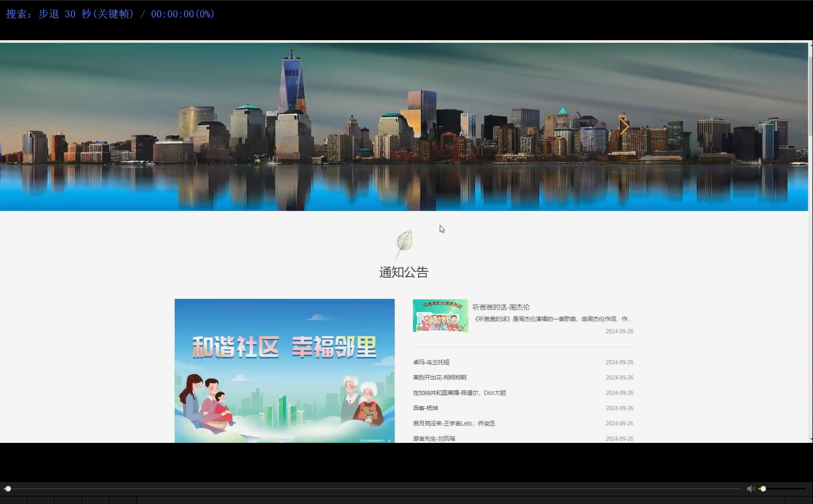The height and width of the screenshot is (504, 813).
Task: Click the 听爸爸的话 article thumbnail image
Action: point(440,315)
